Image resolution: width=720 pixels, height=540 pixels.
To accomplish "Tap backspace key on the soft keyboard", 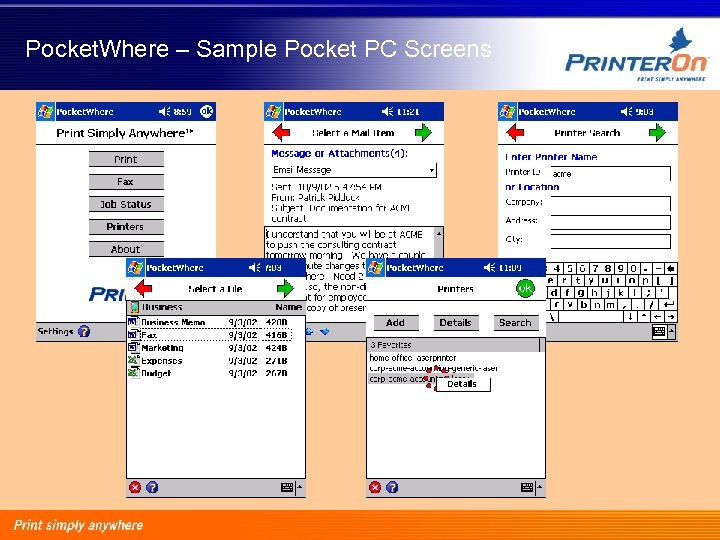I will coord(671,269).
